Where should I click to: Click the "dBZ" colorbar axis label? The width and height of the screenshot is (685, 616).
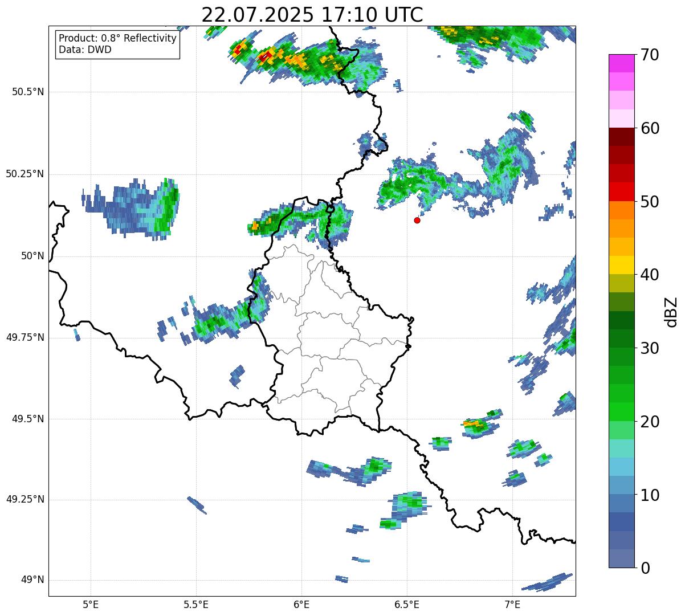671,312
